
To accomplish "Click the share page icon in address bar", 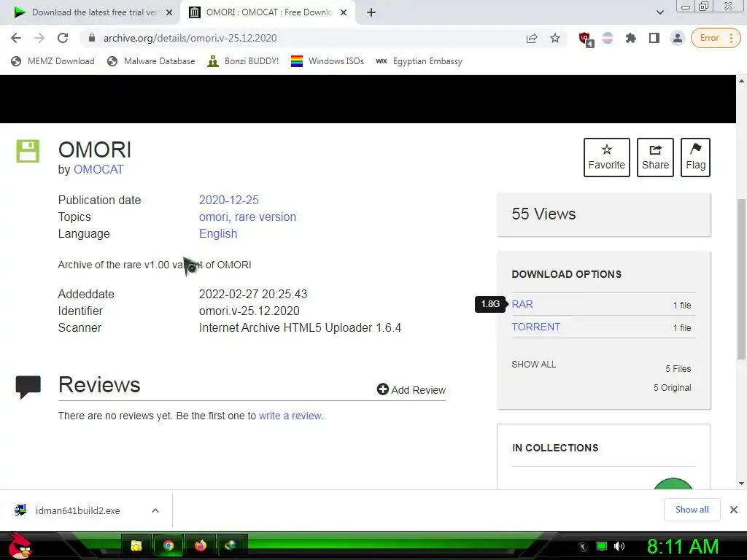I will pos(532,38).
